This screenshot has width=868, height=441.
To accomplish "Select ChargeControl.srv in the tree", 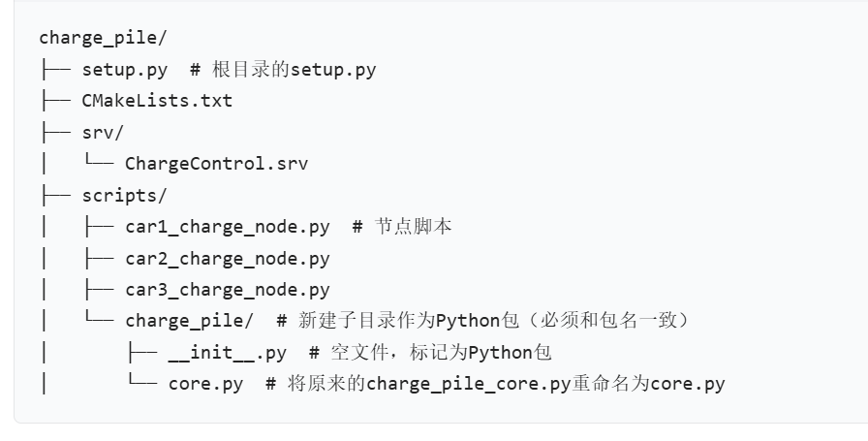I will click(x=216, y=164).
